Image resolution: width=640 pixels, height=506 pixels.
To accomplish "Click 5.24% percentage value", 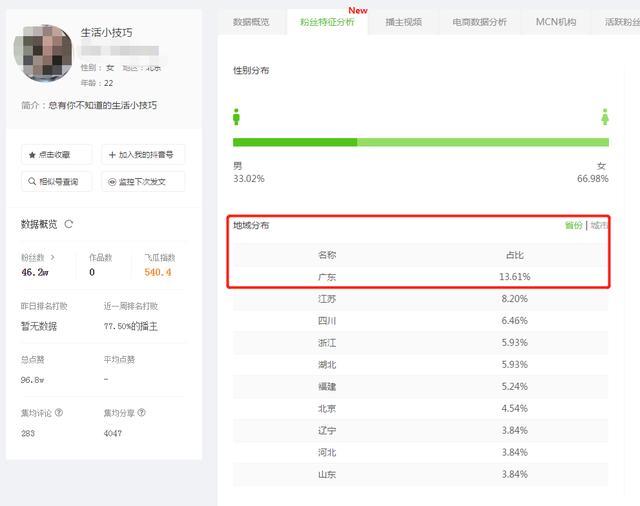I will (515, 386).
